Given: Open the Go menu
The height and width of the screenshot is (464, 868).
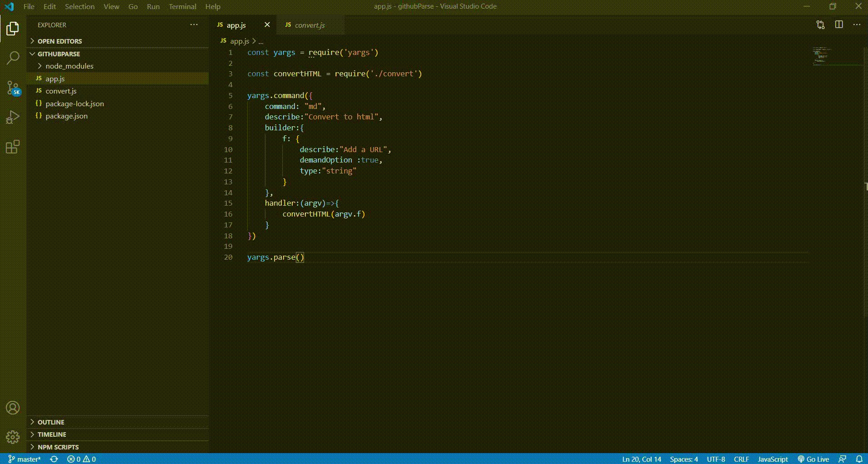Looking at the screenshot, I should 133,6.
